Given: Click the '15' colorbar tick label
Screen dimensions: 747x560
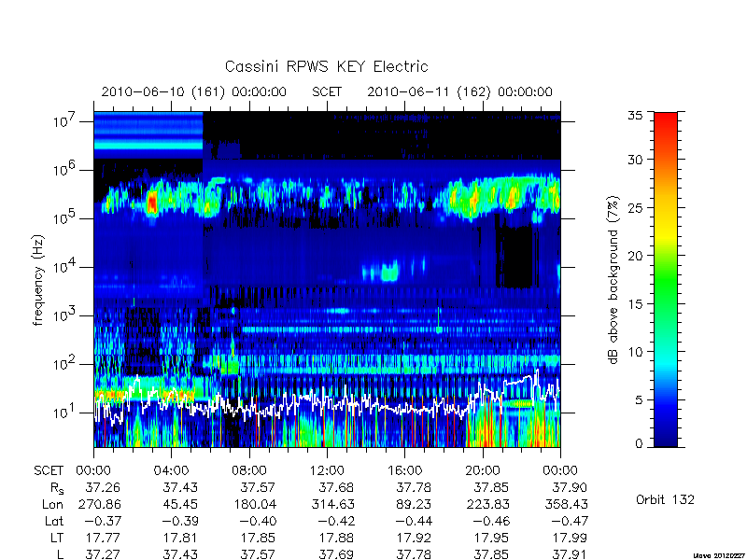Looking at the screenshot, I should [x=635, y=303].
